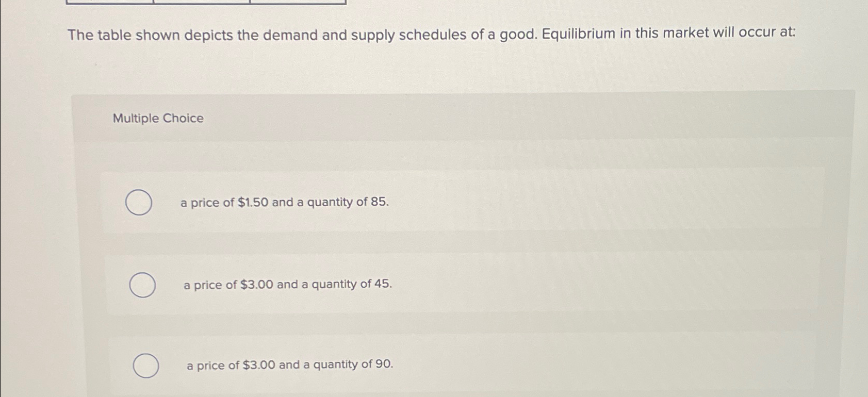The width and height of the screenshot is (868, 397).
Task: Click the unselected circle beside the top answer
Action: (138, 203)
